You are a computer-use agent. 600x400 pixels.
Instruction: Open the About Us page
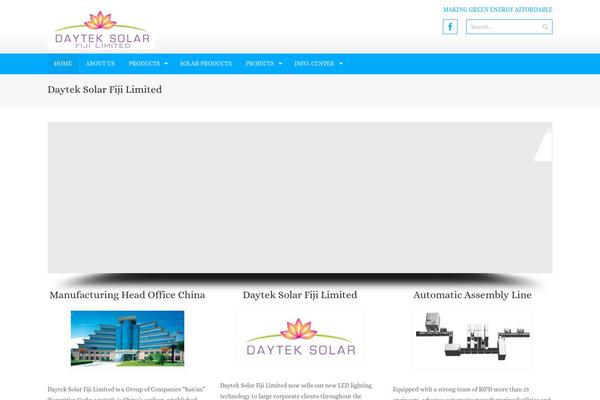pos(100,64)
